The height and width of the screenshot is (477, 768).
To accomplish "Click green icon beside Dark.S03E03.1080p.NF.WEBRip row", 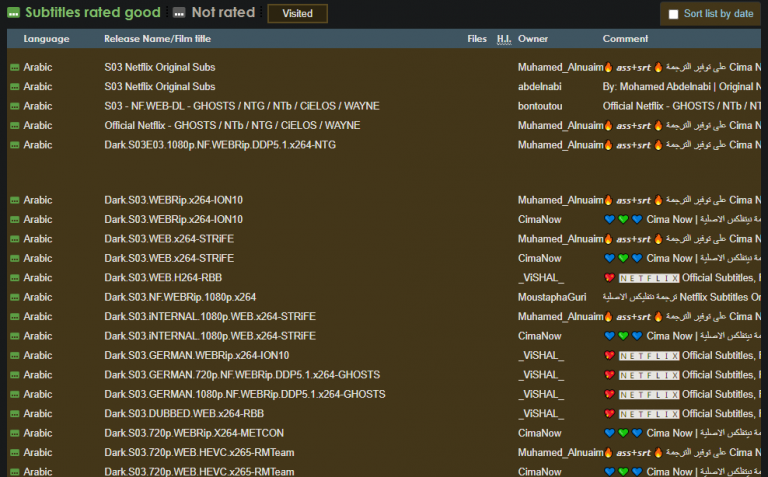I will click(x=15, y=145).
